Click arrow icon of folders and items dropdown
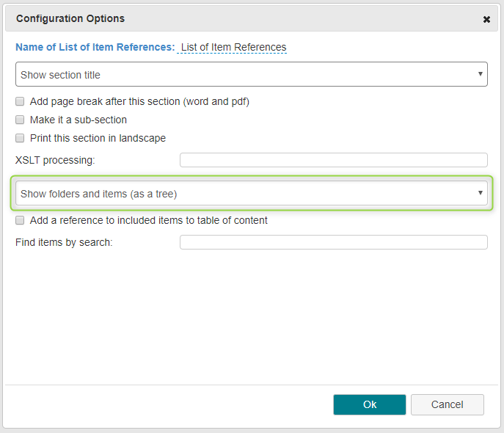The height and width of the screenshot is (433, 504). (x=481, y=193)
